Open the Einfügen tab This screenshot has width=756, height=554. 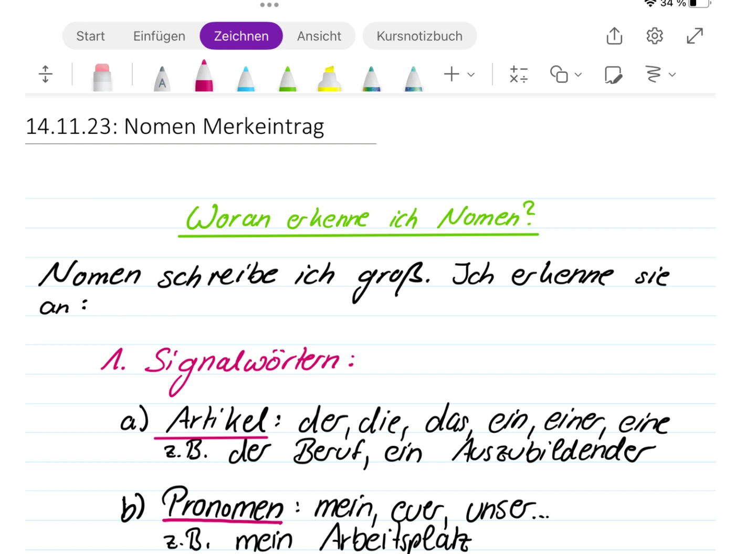(159, 36)
